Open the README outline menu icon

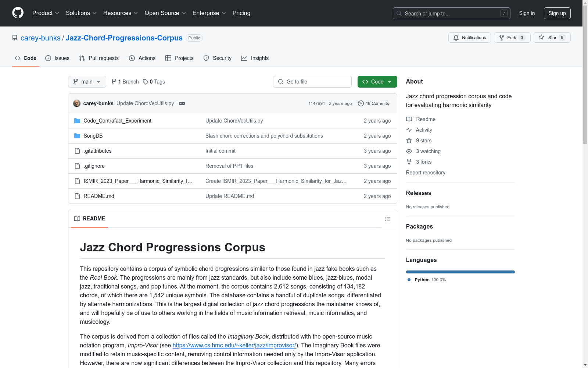[x=388, y=219]
